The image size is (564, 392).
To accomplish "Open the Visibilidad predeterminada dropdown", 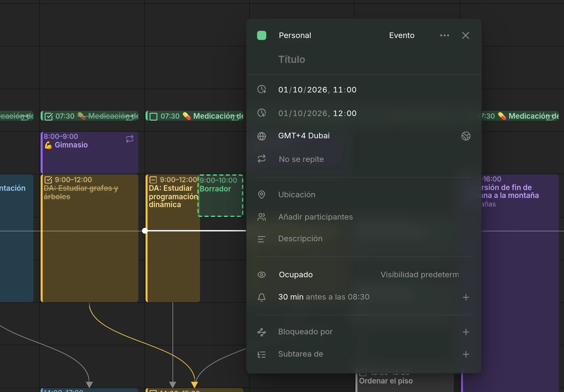I will coord(419,275).
